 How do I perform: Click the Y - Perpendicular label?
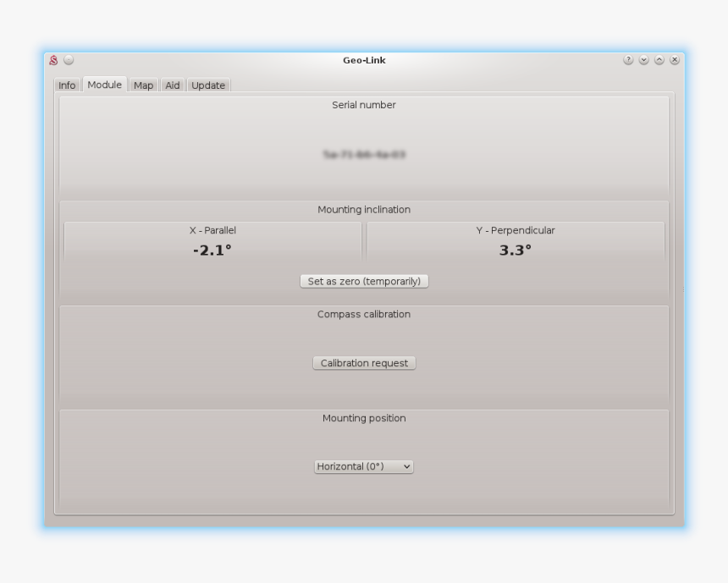point(516,230)
